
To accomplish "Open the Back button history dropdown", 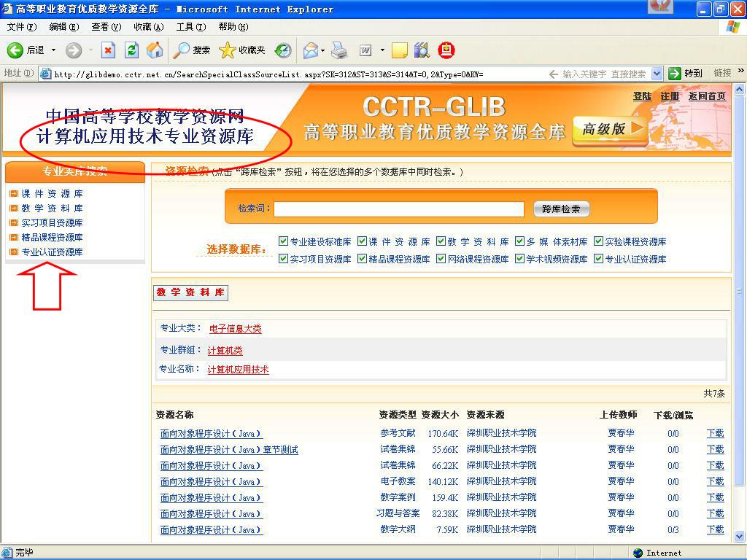I will click(x=53, y=50).
